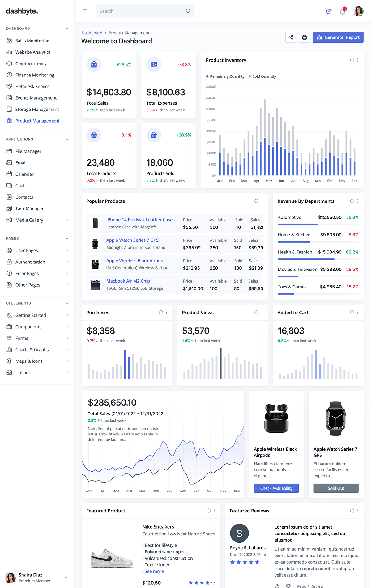Toggle Remaining Quantity legend in chart
Image resolution: width=371 pixels, height=588 pixels.
click(225, 76)
